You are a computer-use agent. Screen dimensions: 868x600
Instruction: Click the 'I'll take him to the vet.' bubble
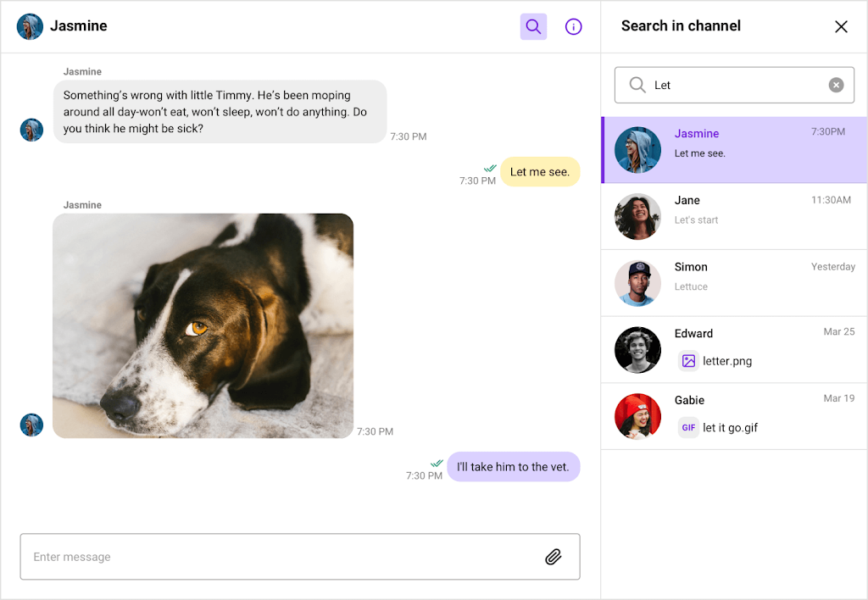click(x=513, y=467)
